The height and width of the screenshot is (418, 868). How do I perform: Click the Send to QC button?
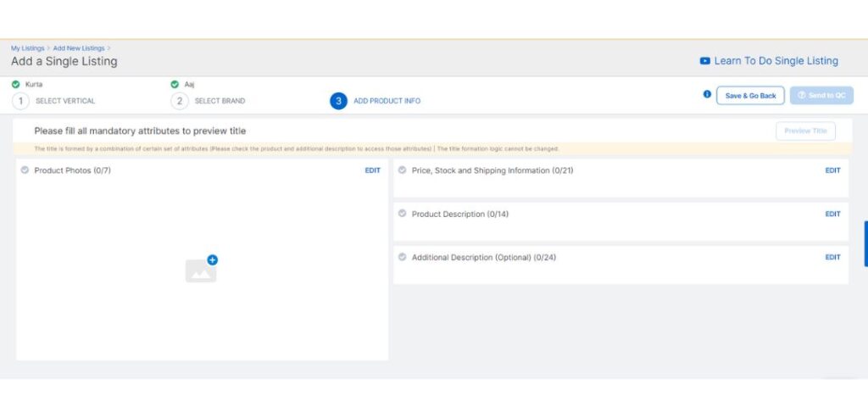[x=821, y=96]
